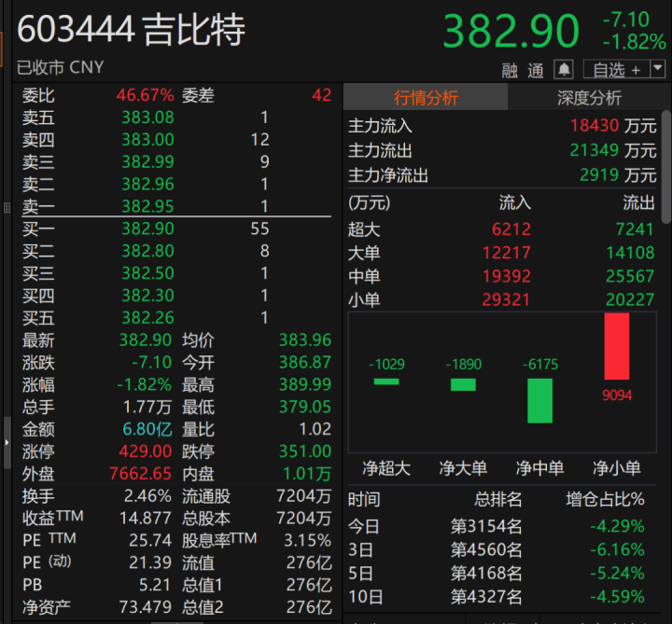The image size is (672, 624).
Task: Click the 量比 value 1.02
Action: click(315, 429)
